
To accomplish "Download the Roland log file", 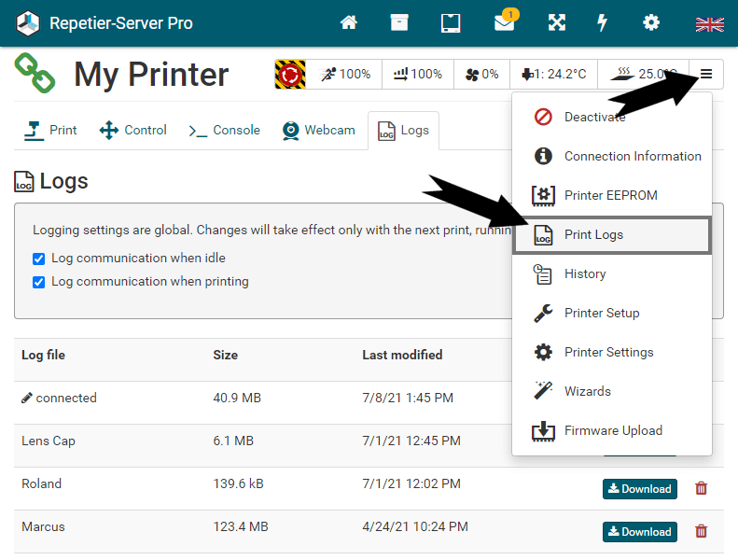I will point(639,488).
